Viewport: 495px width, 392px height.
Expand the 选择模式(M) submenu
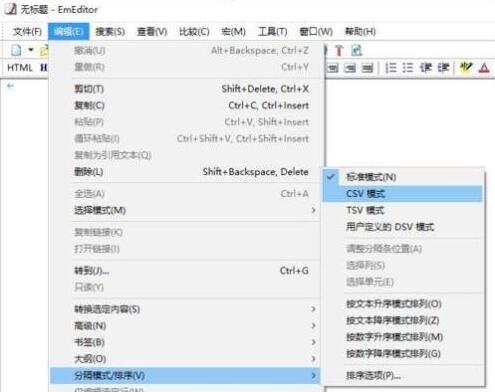(185, 210)
